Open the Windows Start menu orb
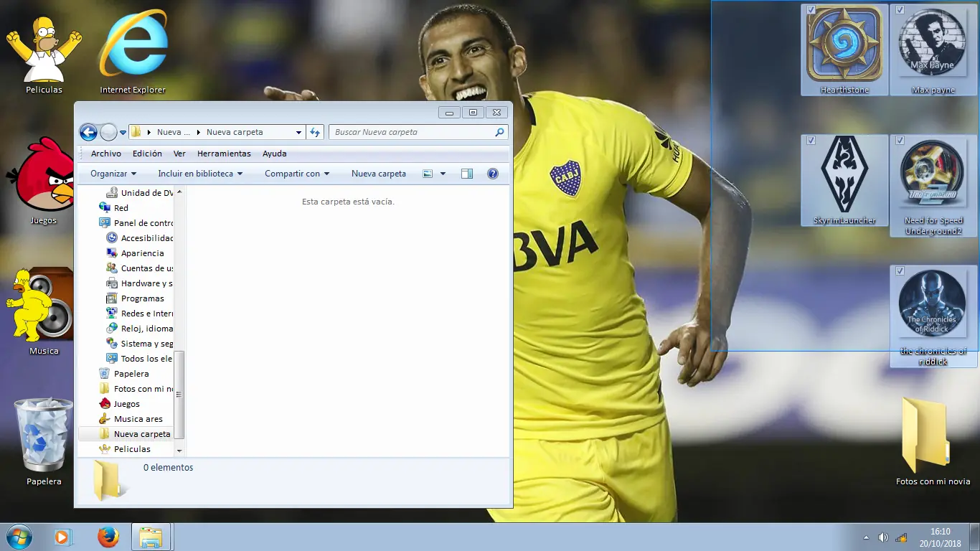 (19, 537)
